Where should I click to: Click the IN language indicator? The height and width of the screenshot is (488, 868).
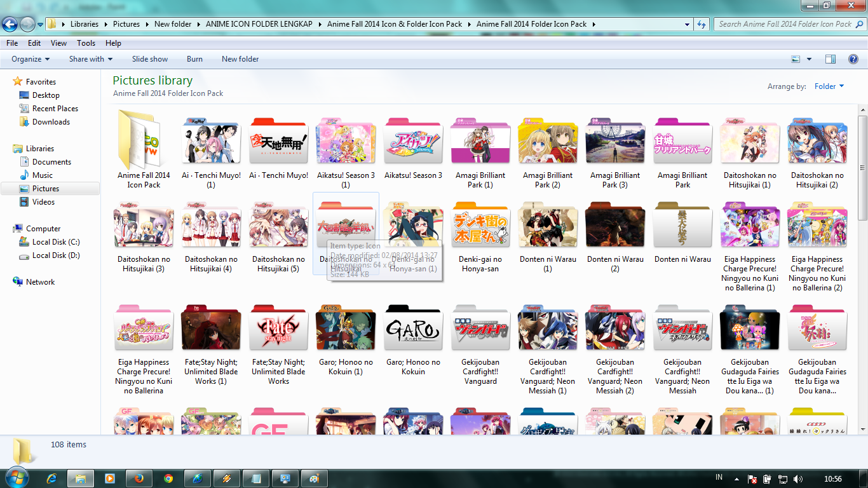[719, 477]
